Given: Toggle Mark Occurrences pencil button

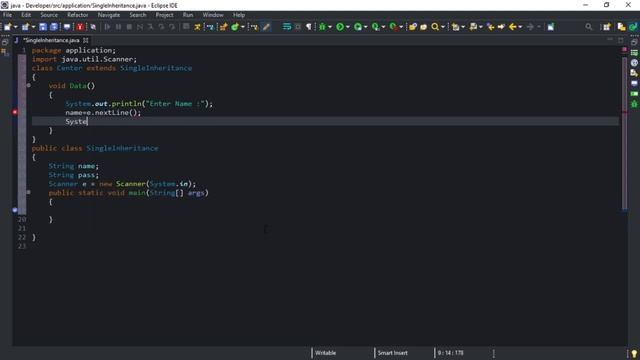Looking at the screenshot, I should coord(266,27).
